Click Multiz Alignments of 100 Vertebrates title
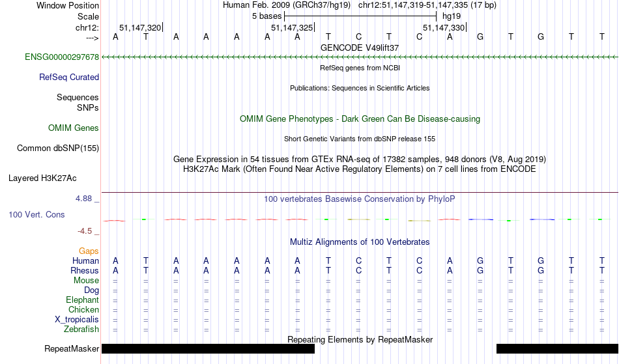Image resolution: width=619 pixels, height=364 pixels. (360, 242)
